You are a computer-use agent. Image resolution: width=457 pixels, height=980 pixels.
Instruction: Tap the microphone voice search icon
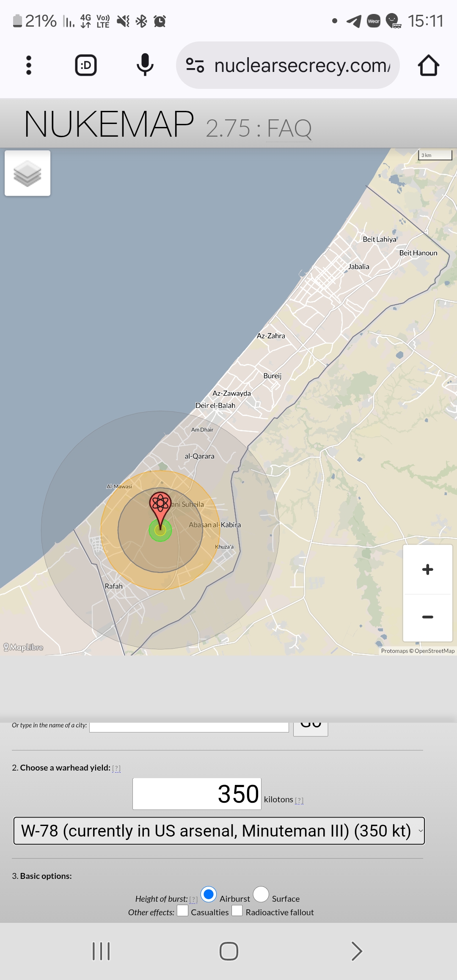(145, 65)
